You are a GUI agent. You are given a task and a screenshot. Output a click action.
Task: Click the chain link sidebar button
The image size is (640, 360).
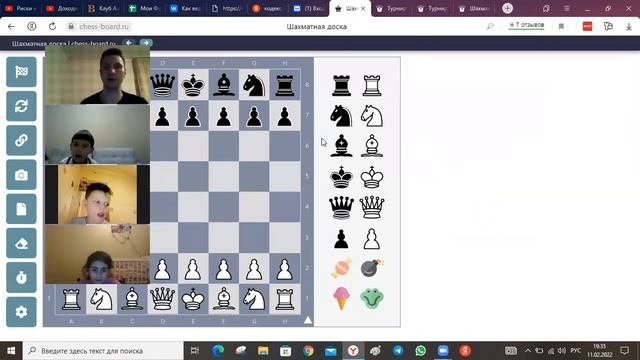(21, 140)
